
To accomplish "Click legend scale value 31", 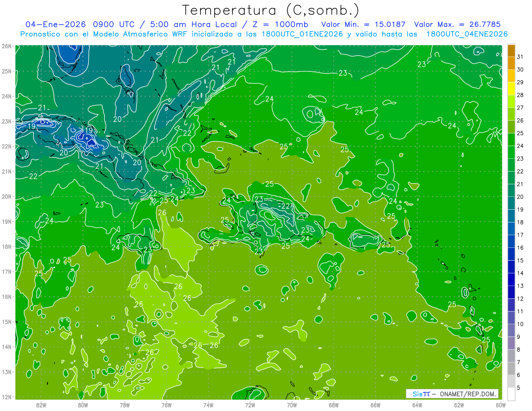I will (x=520, y=57).
